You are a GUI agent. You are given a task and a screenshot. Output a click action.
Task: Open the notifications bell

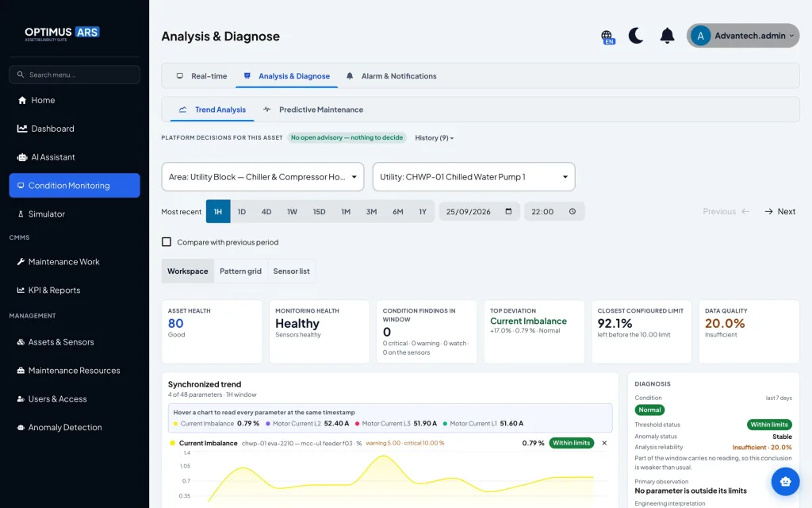click(x=667, y=36)
